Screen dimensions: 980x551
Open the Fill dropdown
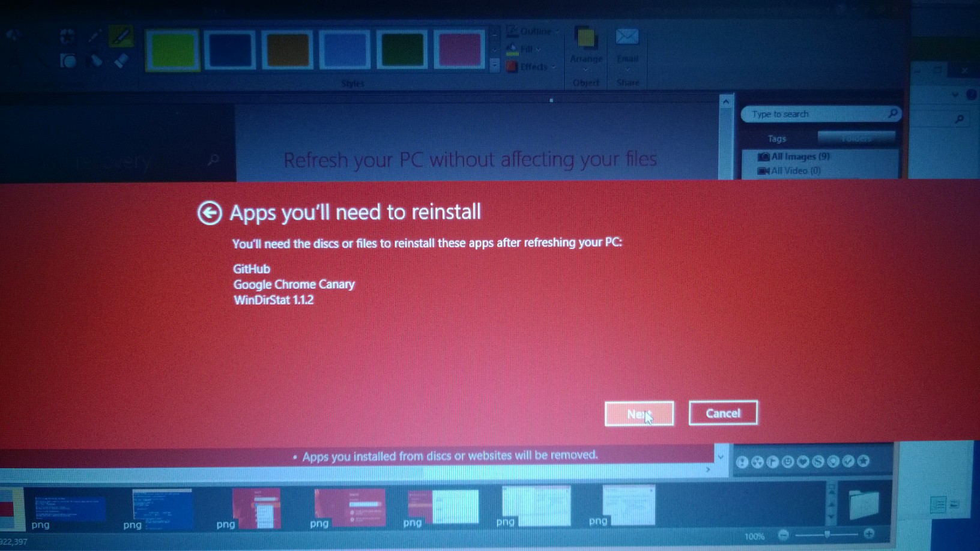pyautogui.click(x=524, y=49)
